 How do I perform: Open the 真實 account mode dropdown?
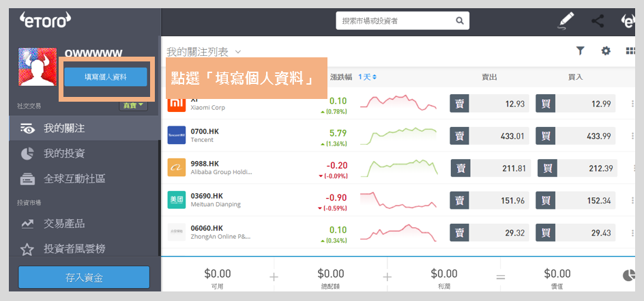tap(134, 106)
